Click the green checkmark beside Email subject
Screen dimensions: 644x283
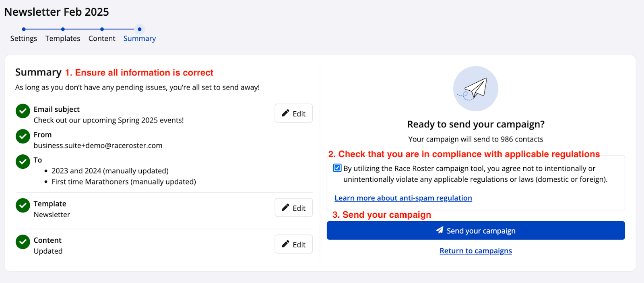pyautogui.click(x=23, y=111)
